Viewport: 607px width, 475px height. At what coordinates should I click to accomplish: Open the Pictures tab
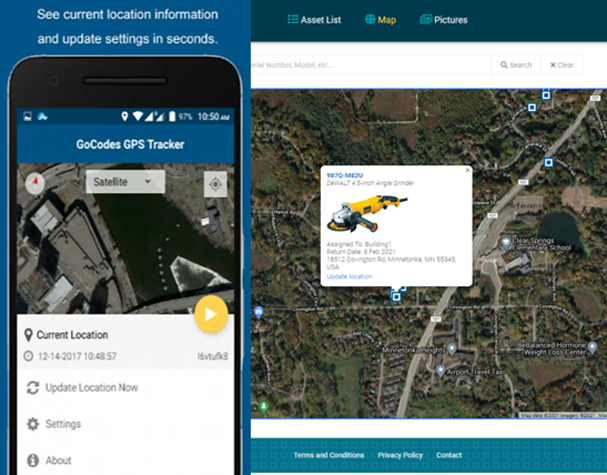[x=444, y=20]
